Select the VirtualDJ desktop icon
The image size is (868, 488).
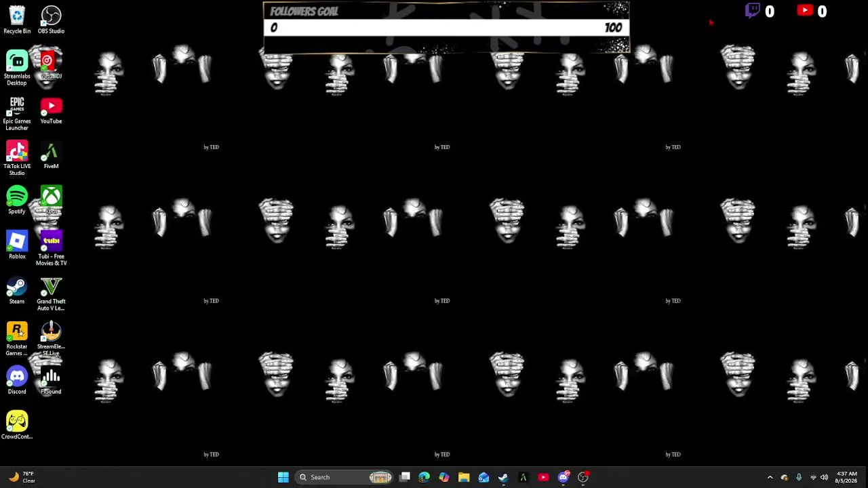(51, 64)
